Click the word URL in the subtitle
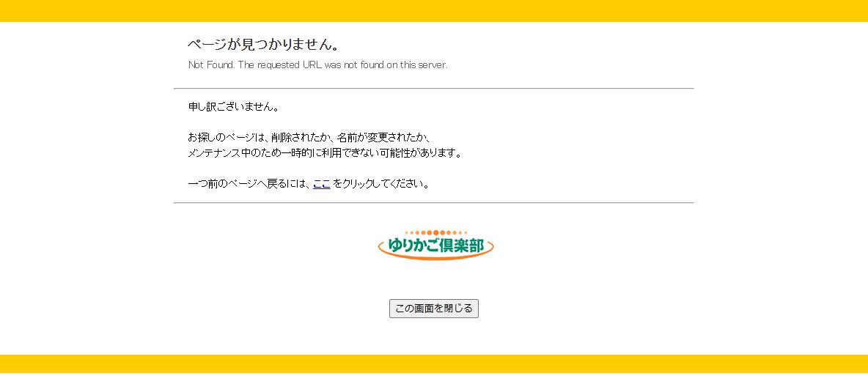The image size is (868, 387). (312, 64)
